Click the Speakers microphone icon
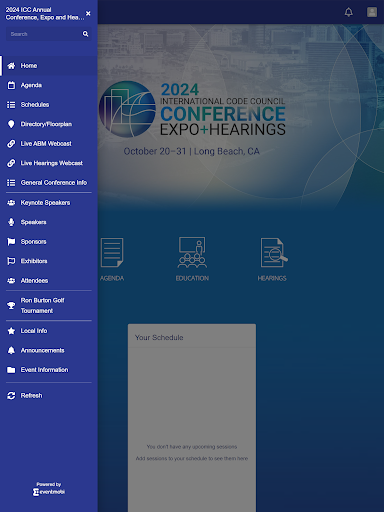This screenshot has width=384, height=512. (11, 222)
